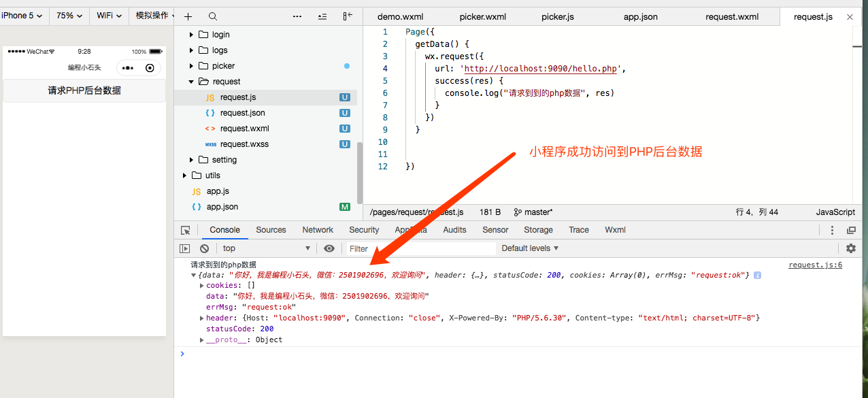Viewport: 868px width, 398px height.
Task: Click the clear console icon
Action: click(205, 248)
